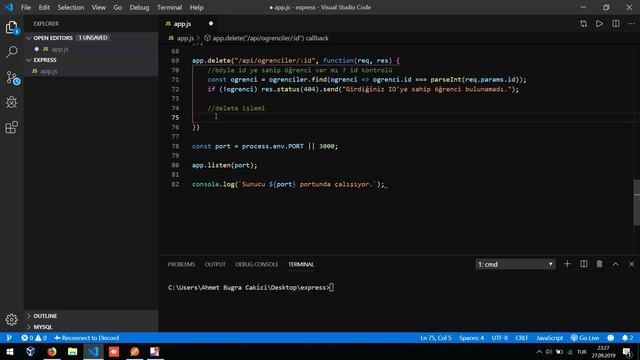Click Ln 75, Col 5 cursor position
The image size is (640, 360).
tap(436, 338)
